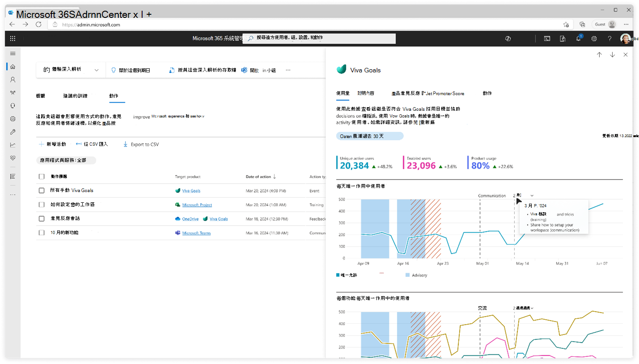Refresh the browser page
This screenshot has width=639, height=364.
(x=38, y=25)
